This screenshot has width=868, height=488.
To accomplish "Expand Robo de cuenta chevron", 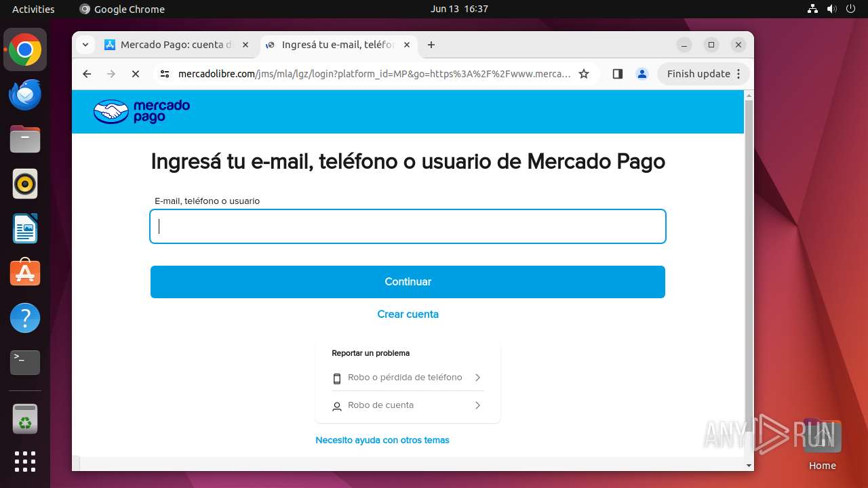I will 477,405.
